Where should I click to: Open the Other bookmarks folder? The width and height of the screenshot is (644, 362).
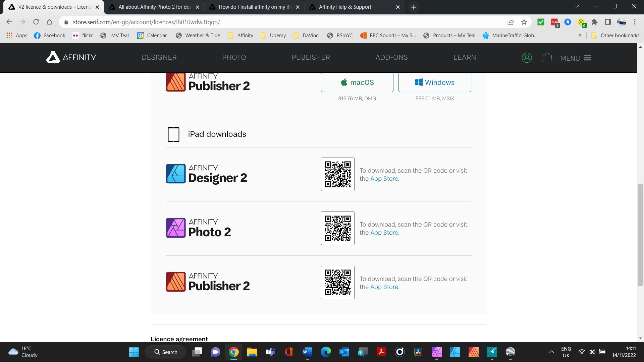(x=615, y=36)
